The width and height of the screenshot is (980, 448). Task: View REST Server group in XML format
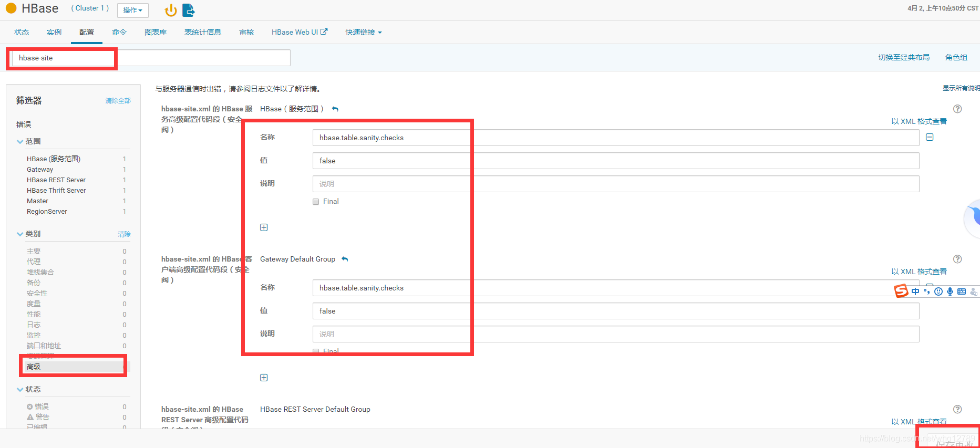click(x=919, y=422)
